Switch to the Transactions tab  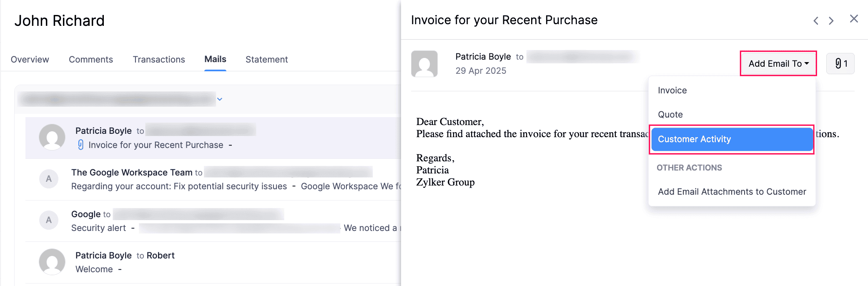pyautogui.click(x=159, y=60)
